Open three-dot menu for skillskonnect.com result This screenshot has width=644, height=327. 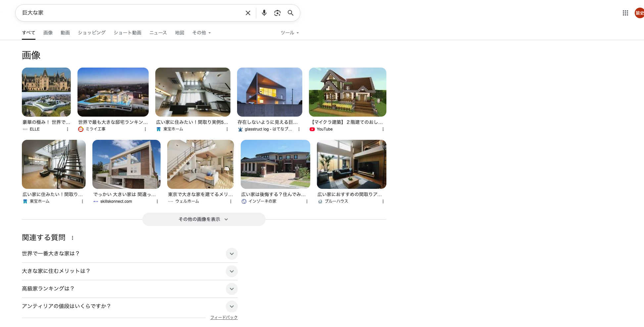tap(157, 201)
